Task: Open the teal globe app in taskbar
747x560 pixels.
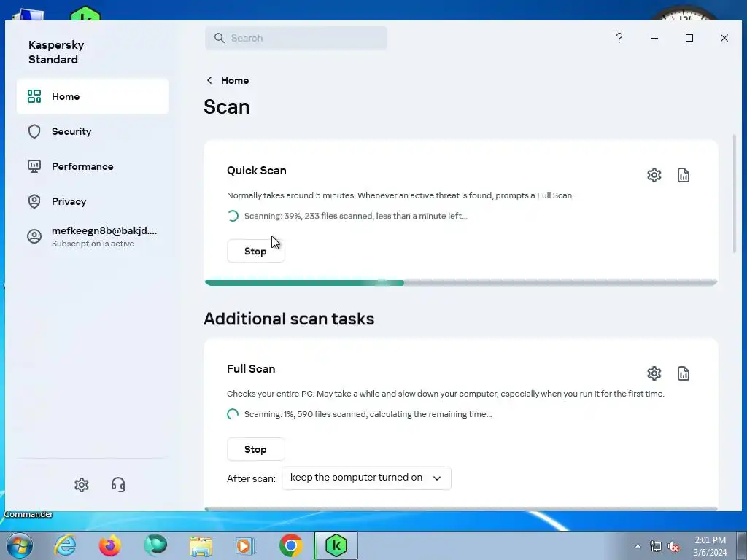Action: 155,545
